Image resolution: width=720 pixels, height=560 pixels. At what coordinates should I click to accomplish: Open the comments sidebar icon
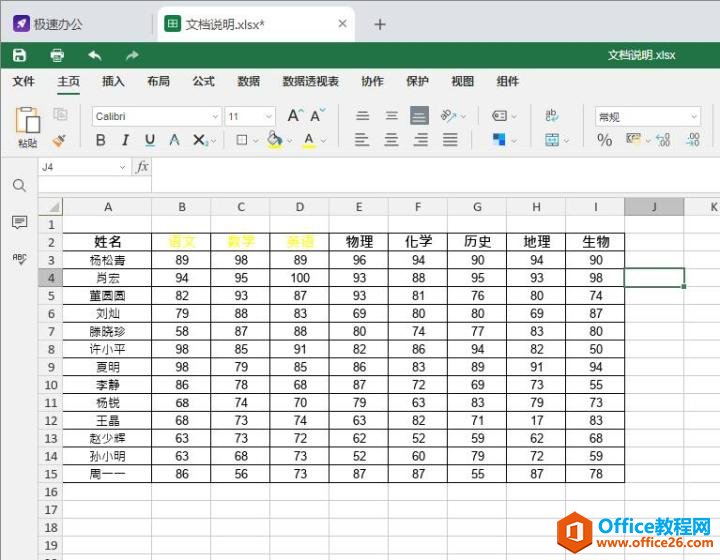point(19,222)
